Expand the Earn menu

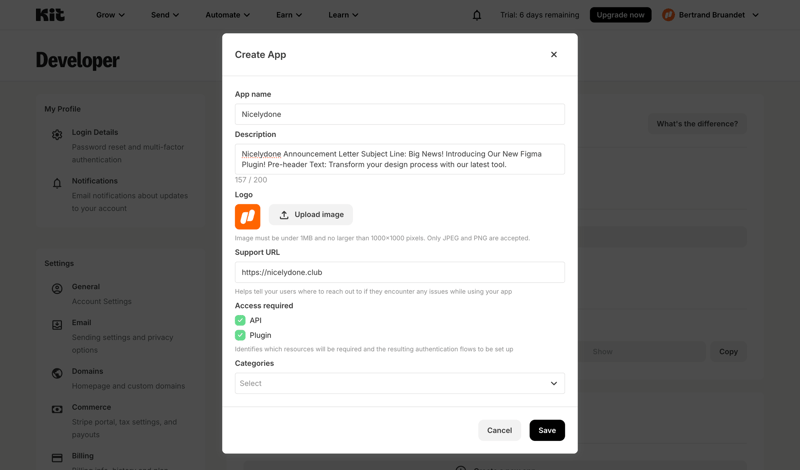click(289, 15)
